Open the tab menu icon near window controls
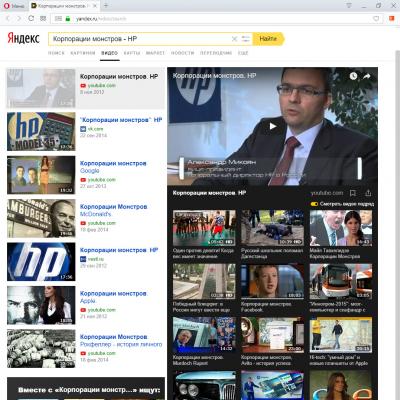 pos(349,6)
